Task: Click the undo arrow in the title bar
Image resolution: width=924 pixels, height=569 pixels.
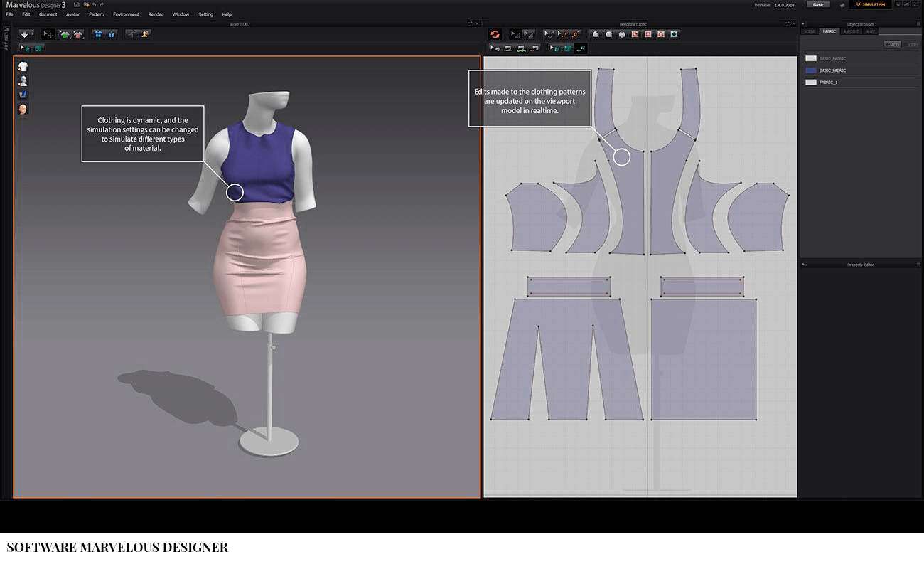Action: click(94, 4)
